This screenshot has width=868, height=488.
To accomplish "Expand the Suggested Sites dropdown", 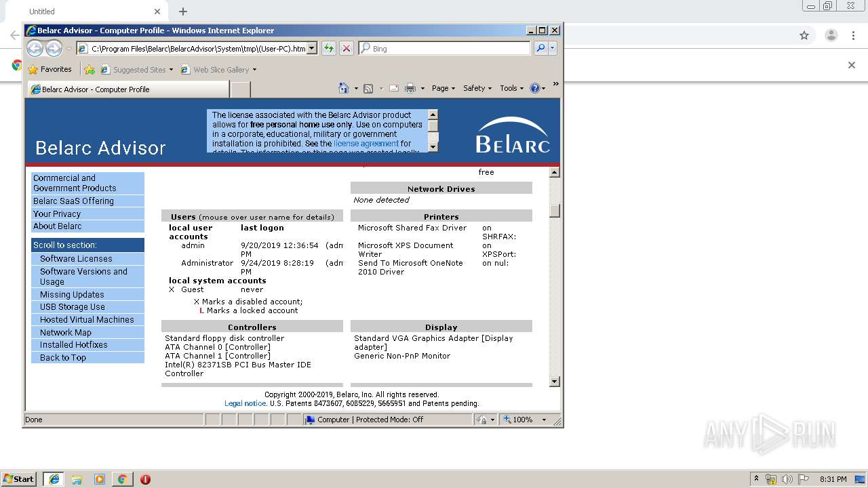I will pyautogui.click(x=171, y=70).
